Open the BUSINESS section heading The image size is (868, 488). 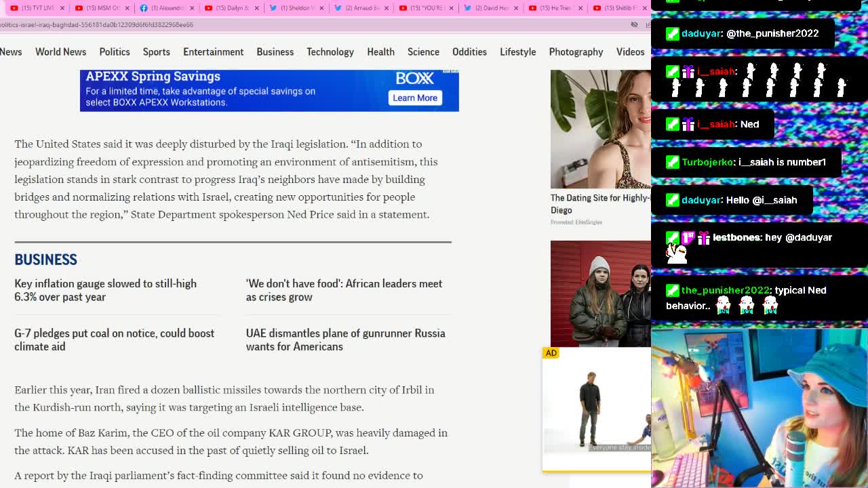(45, 260)
